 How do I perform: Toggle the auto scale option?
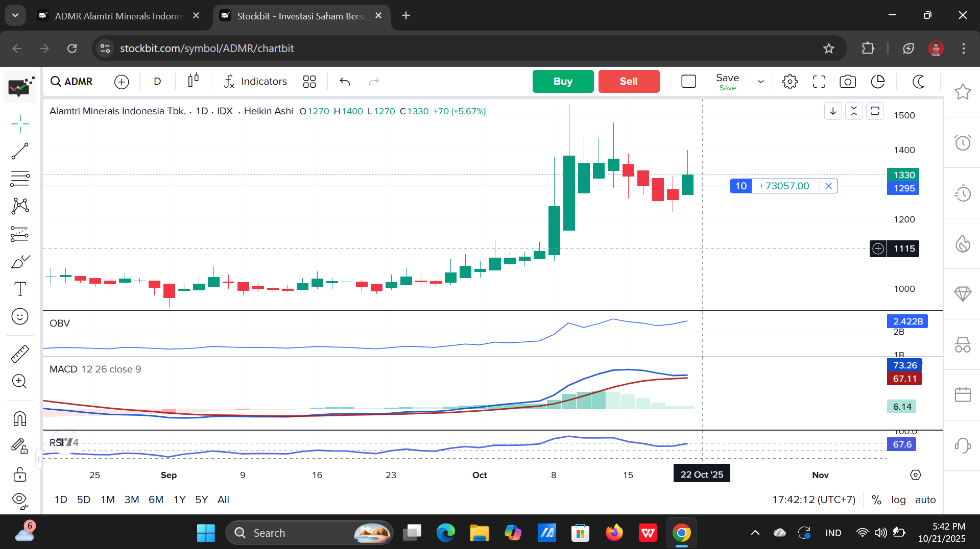(x=925, y=500)
